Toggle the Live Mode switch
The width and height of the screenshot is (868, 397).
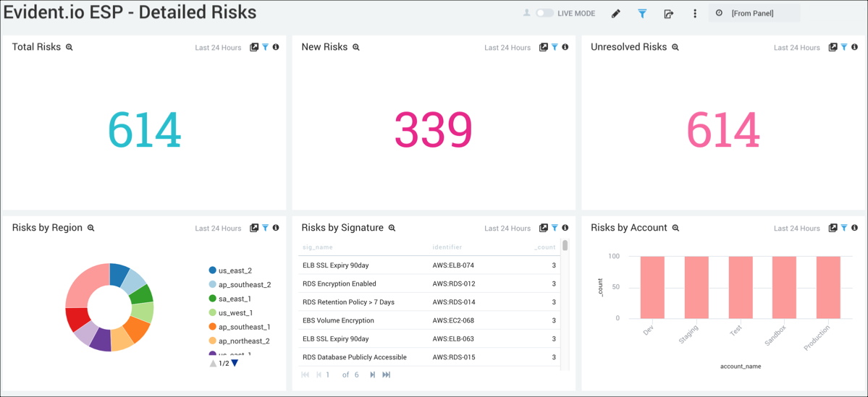tap(544, 13)
